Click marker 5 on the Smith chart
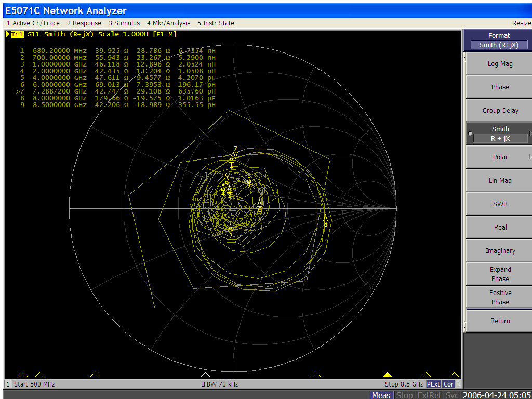The width and height of the screenshot is (532, 399). pyautogui.click(x=230, y=230)
